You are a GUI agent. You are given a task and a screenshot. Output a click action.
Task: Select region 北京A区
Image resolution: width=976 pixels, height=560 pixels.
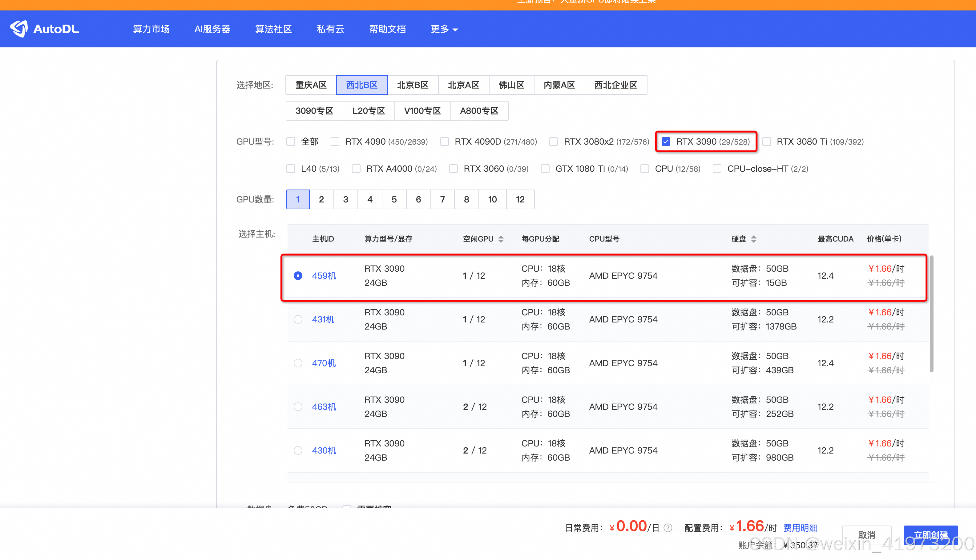pyautogui.click(x=463, y=85)
